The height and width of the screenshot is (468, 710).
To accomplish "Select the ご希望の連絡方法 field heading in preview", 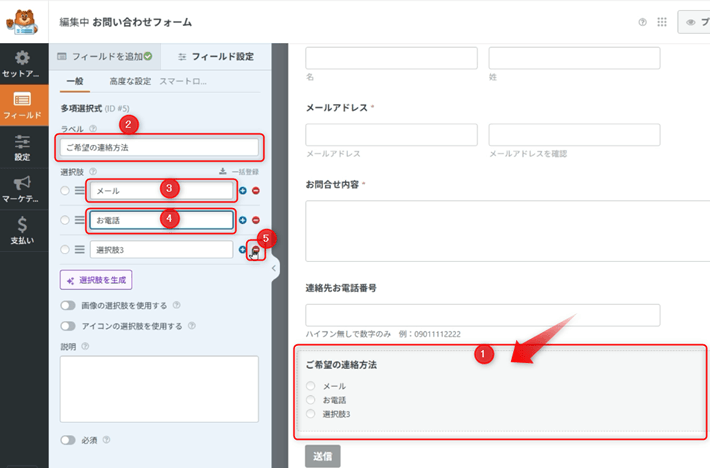I will (341, 365).
